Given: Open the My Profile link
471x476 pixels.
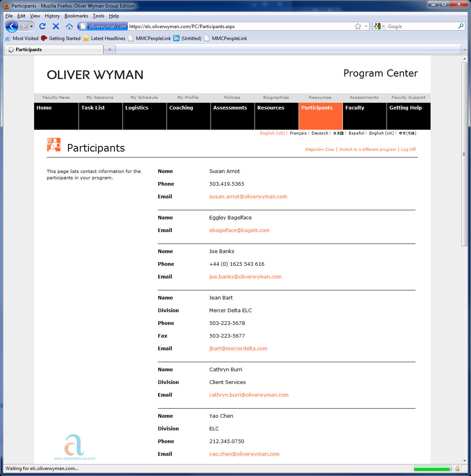Looking at the screenshot, I should [188, 98].
